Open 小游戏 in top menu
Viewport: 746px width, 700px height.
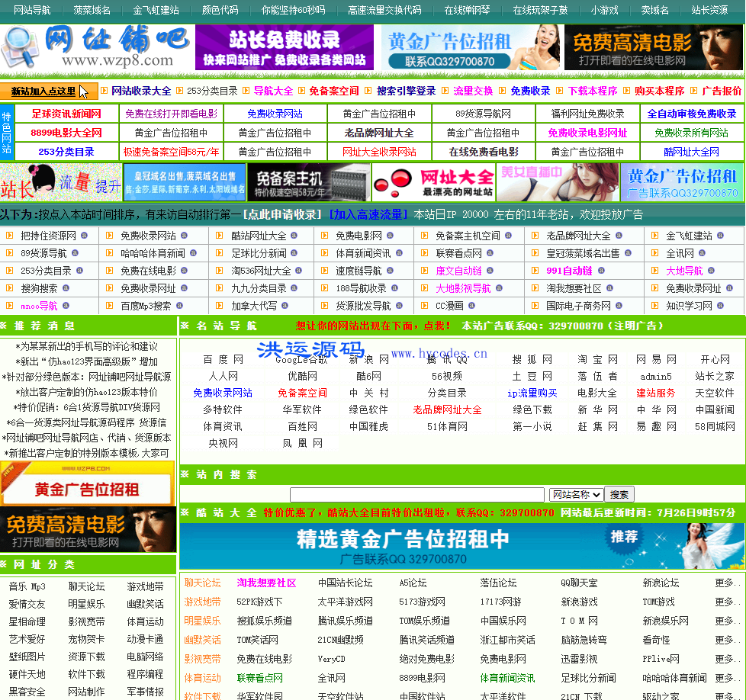[x=604, y=10]
